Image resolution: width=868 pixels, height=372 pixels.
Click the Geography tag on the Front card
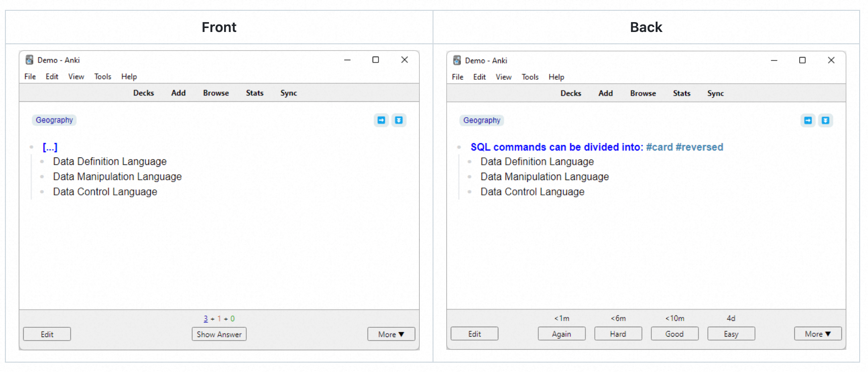click(54, 120)
